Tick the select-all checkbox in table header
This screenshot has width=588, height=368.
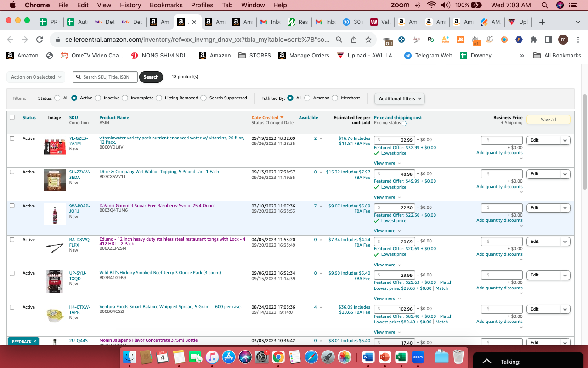pyautogui.click(x=12, y=117)
